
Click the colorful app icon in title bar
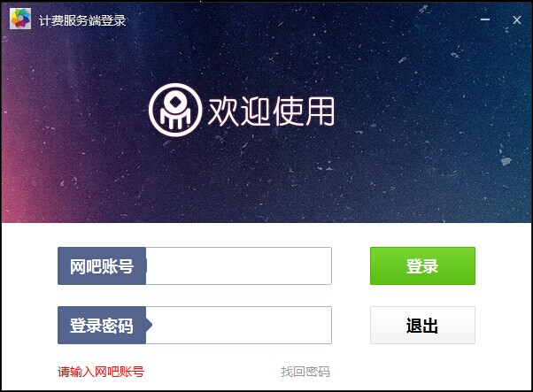coord(20,19)
